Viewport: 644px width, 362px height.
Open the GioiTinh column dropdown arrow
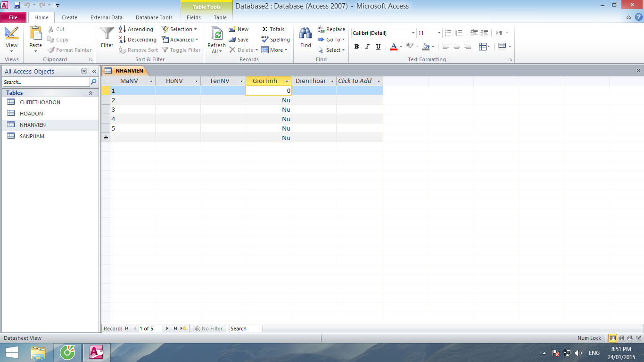tap(287, 81)
